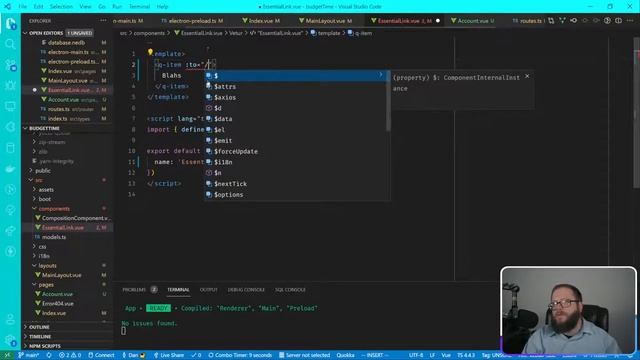Image resolution: width=640 pixels, height=360 pixels.
Task: Click the main branch indicator in status bar
Action: point(28,355)
